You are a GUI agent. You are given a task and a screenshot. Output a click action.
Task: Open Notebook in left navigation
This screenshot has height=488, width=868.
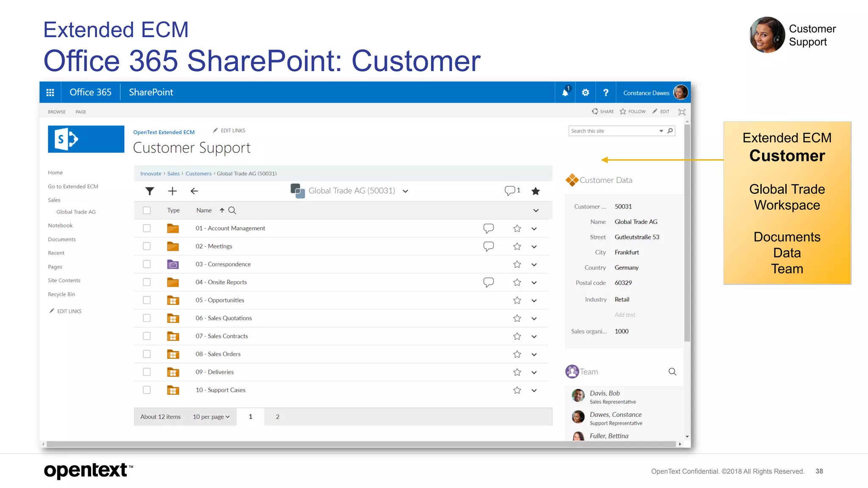coord(60,225)
